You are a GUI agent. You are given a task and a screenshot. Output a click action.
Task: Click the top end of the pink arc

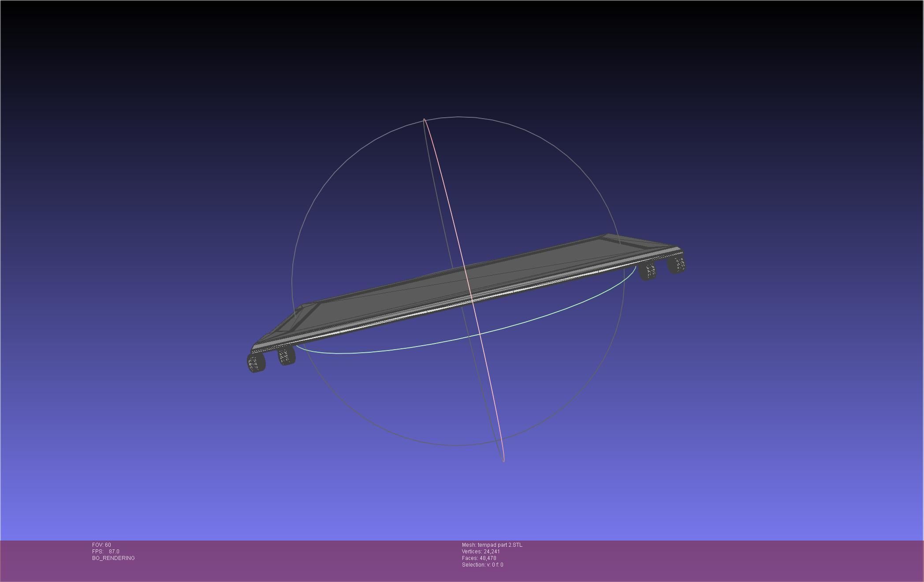pos(424,119)
